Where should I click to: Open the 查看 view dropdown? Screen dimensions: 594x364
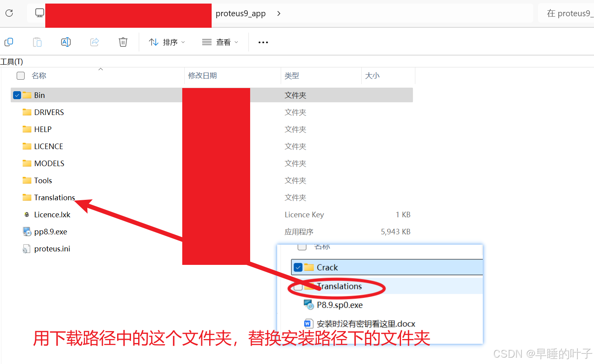(x=220, y=42)
